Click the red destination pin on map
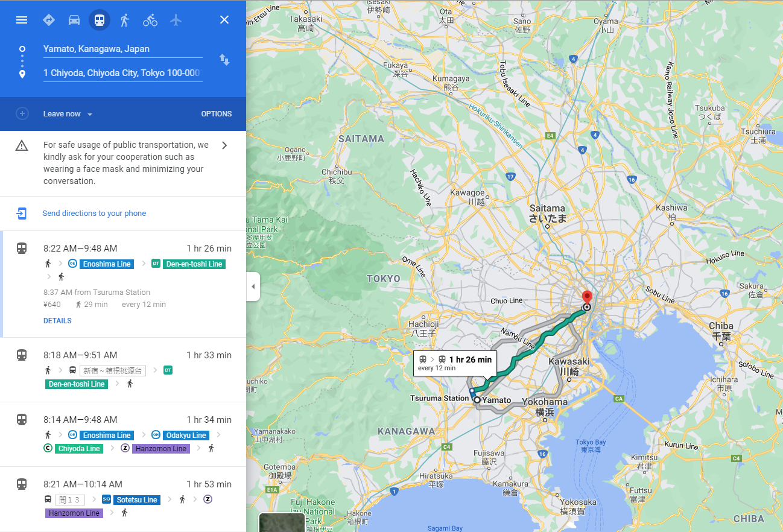783x532 pixels. pyautogui.click(x=587, y=297)
